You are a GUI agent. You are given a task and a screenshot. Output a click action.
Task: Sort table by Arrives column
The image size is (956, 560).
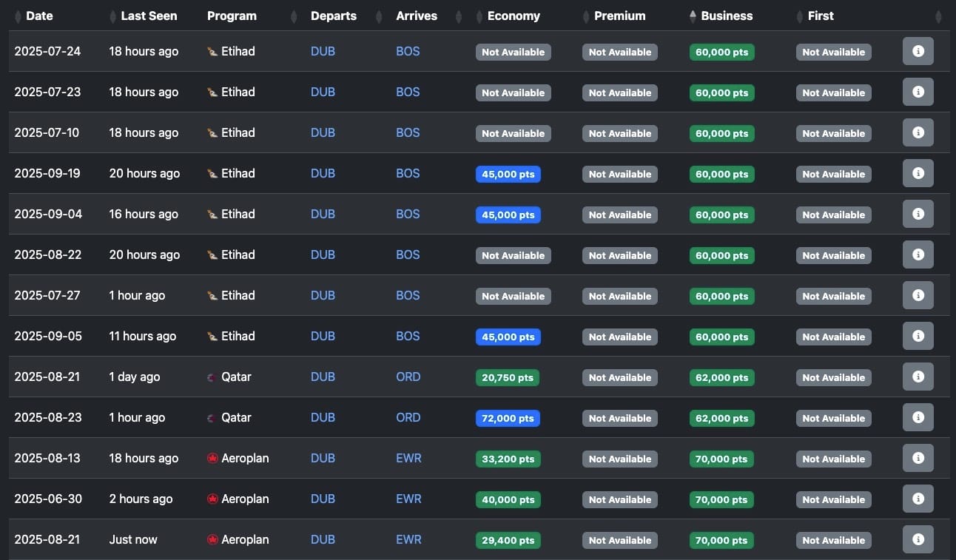point(417,16)
